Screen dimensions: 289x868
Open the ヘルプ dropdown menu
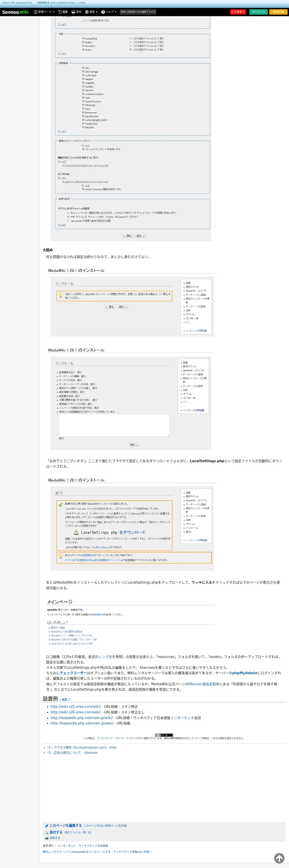coord(109,12)
